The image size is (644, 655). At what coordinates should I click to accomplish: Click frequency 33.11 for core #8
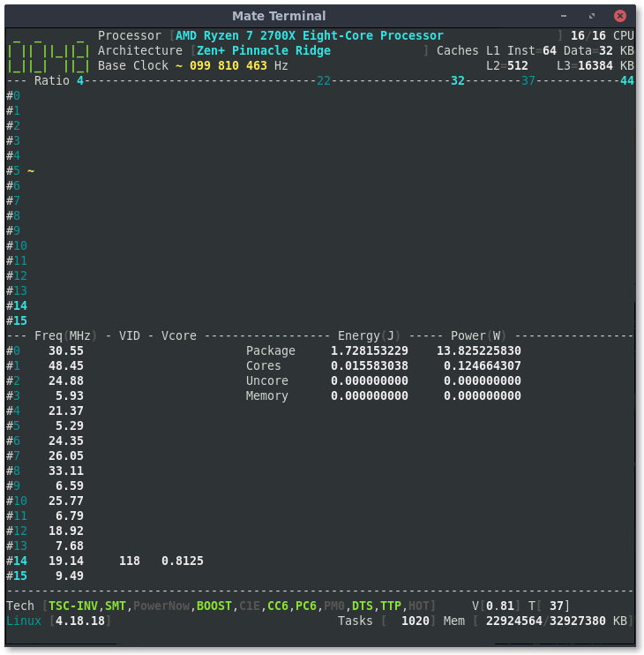coord(66,471)
